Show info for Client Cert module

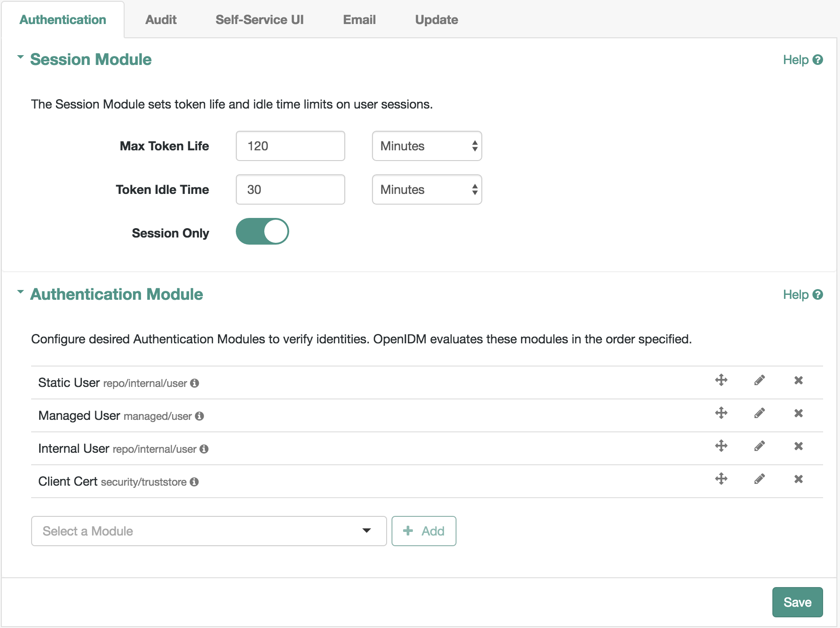click(x=194, y=482)
